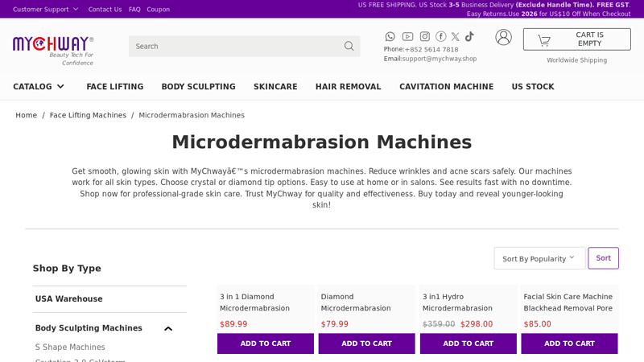The height and width of the screenshot is (362, 644).
Task: Click the Face Lifting Machines breadcrumb
Action: pos(88,115)
